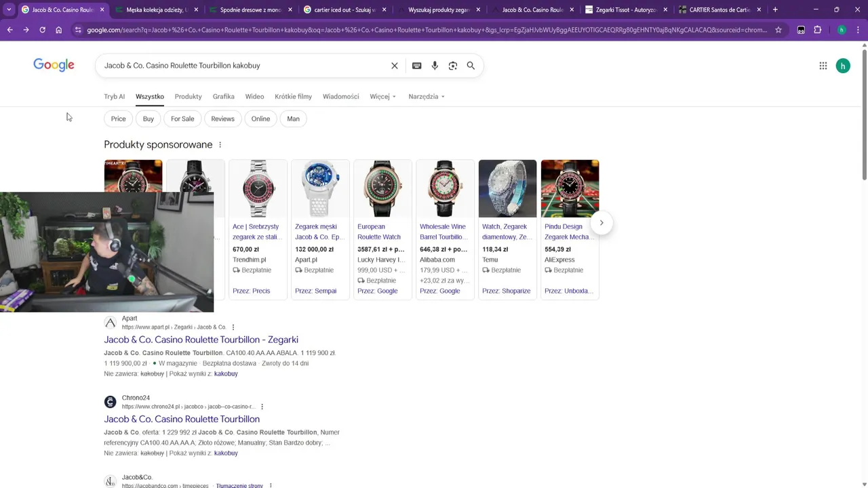Open more options for Apart result
Screen dimensions: 868x488
tap(233, 327)
